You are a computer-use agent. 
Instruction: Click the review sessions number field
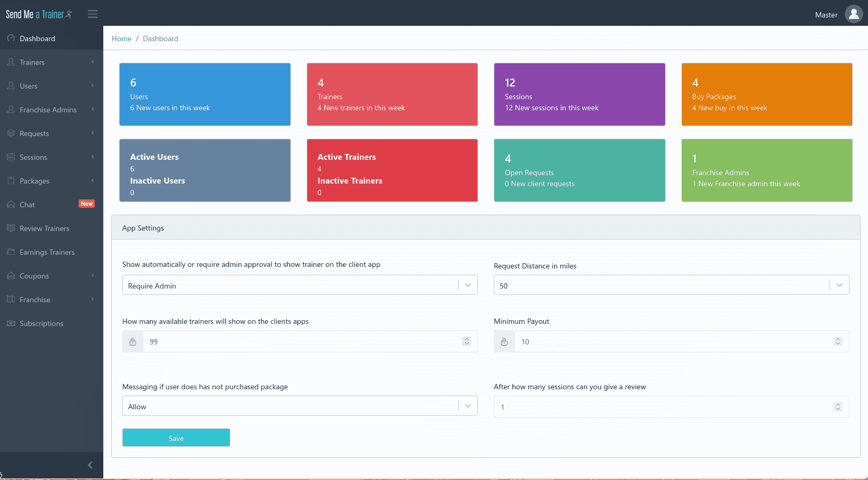(671, 407)
